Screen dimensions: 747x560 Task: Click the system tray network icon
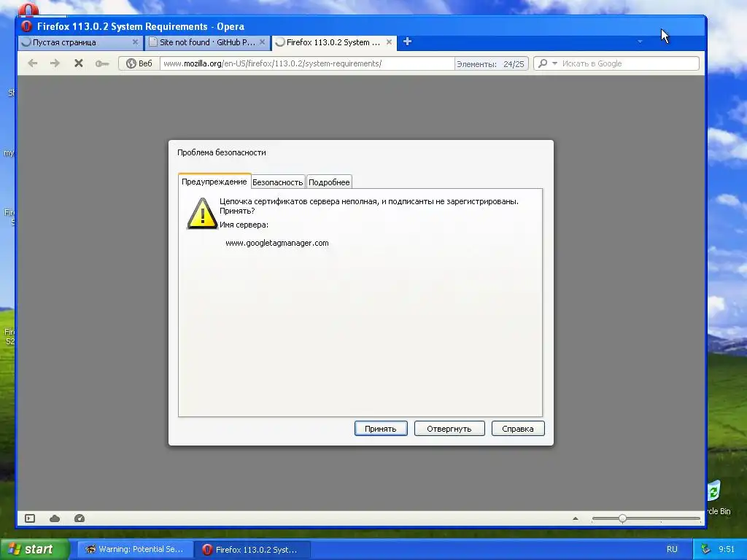pos(706,549)
